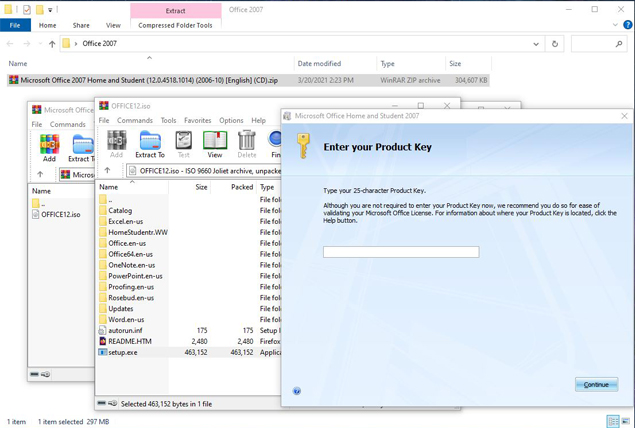Open the OneNote.en-us folder
639x430 pixels.
[132, 265]
